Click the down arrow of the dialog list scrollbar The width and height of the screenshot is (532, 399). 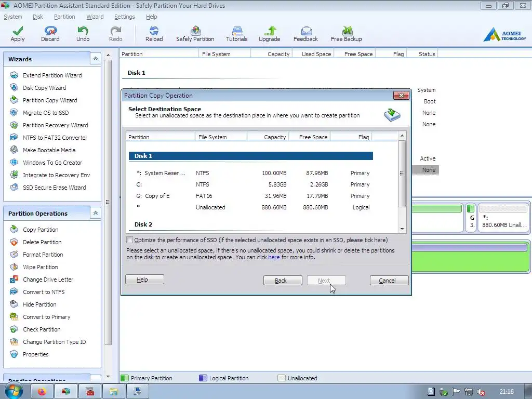click(402, 229)
